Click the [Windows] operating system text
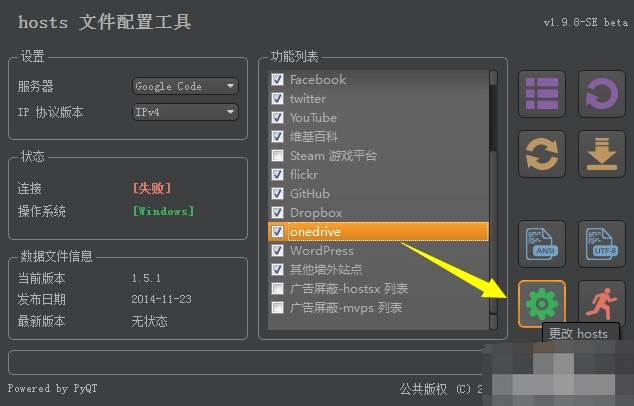 pyautogui.click(x=163, y=211)
